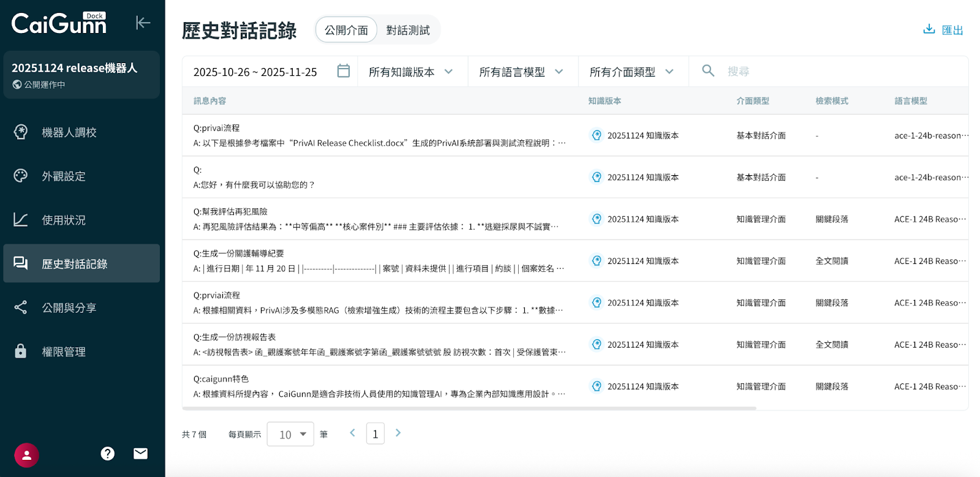Click the search magnifier icon
The height and width of the screenshot is (477, 980).
(708, 71)
